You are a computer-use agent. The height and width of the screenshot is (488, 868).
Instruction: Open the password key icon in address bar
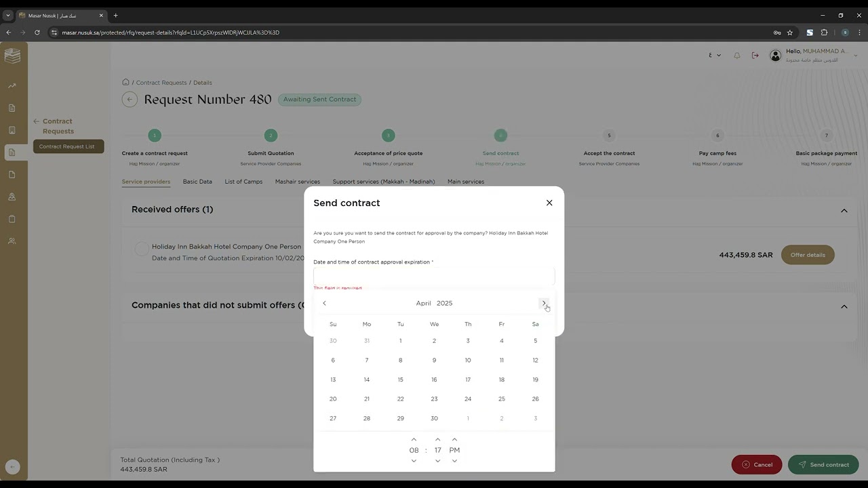[777, 33]
